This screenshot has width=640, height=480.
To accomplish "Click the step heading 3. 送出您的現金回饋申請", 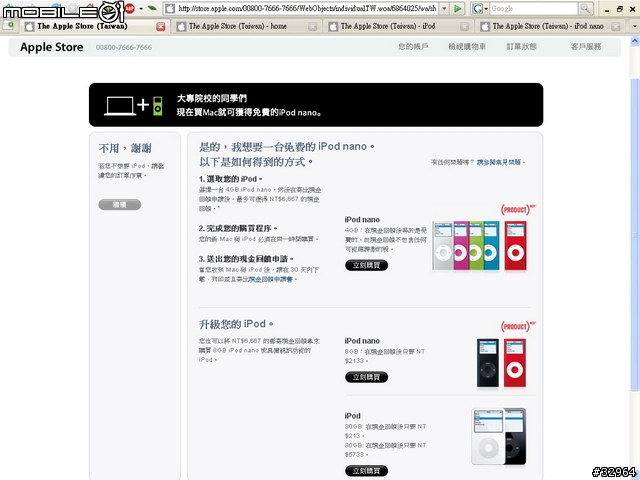I will pyautogui.click(x=246, y=259).
